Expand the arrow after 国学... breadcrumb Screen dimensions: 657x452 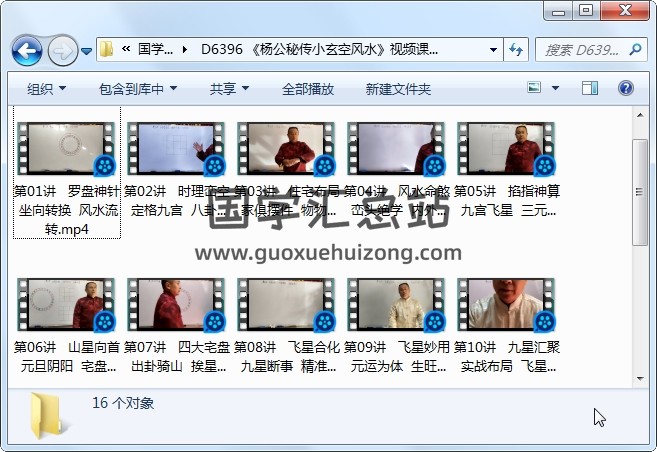pos(184,50)
